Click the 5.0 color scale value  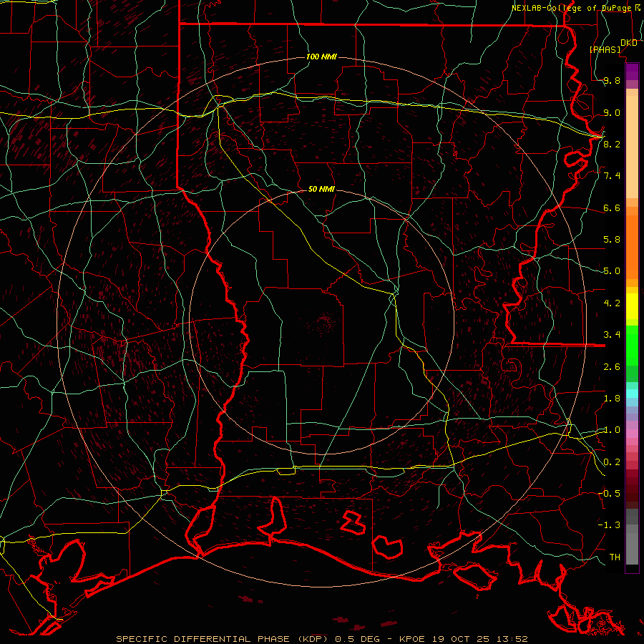pyautogui.click(x=612, y=271)
